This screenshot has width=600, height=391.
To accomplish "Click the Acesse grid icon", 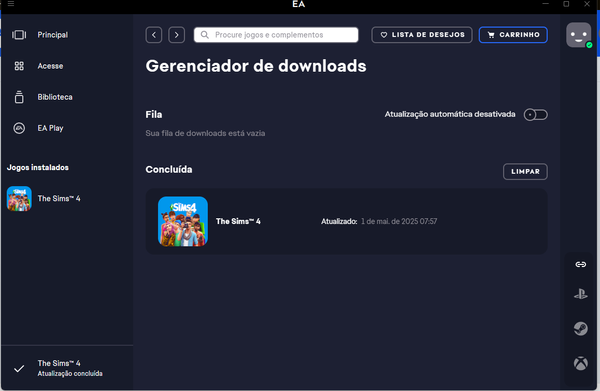I will tap(19, 66).
